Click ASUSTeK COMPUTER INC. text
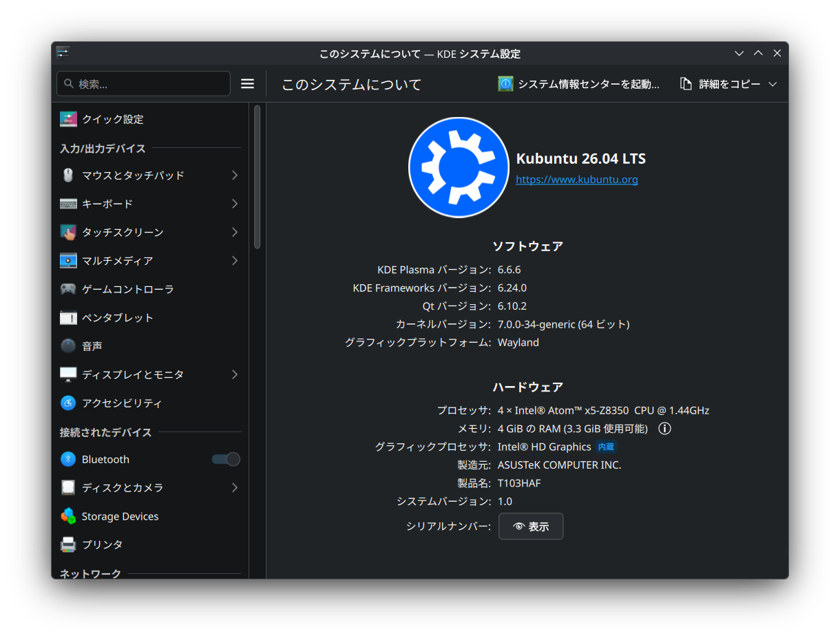 pos(560,465)
